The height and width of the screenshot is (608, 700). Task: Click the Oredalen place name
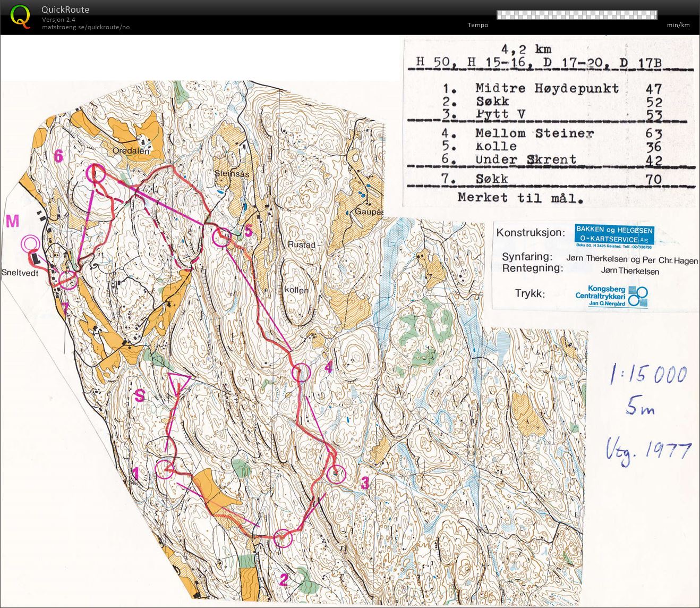click(130, 150)
